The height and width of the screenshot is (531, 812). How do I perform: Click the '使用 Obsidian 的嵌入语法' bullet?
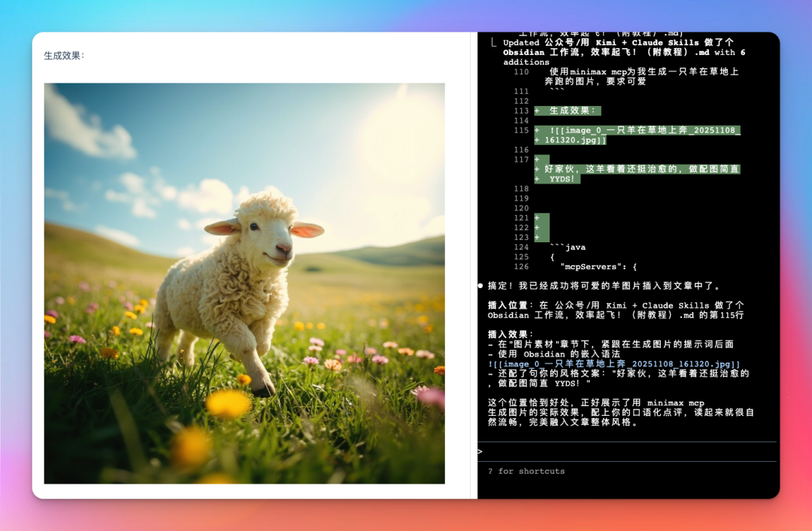(554, 353)
